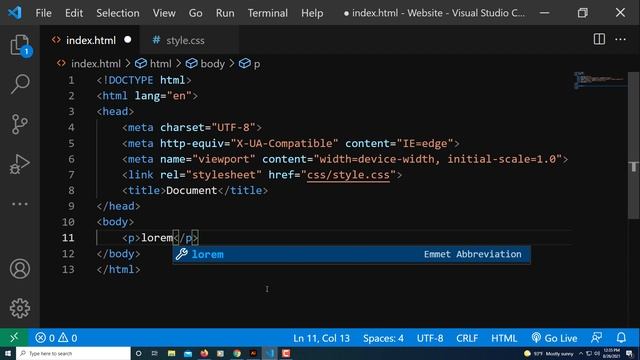Click "X-UA-Compatible" value on line 5
This screenshot has width=640, height=360.
tap(284, 143)
